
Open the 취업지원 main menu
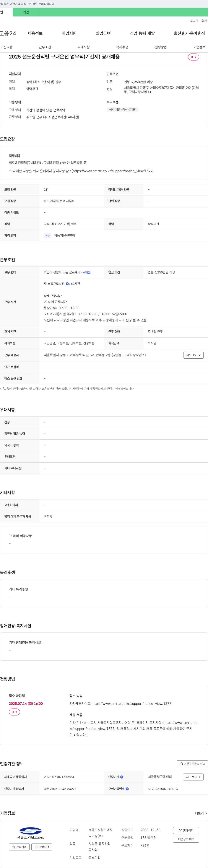coord(69,33)
